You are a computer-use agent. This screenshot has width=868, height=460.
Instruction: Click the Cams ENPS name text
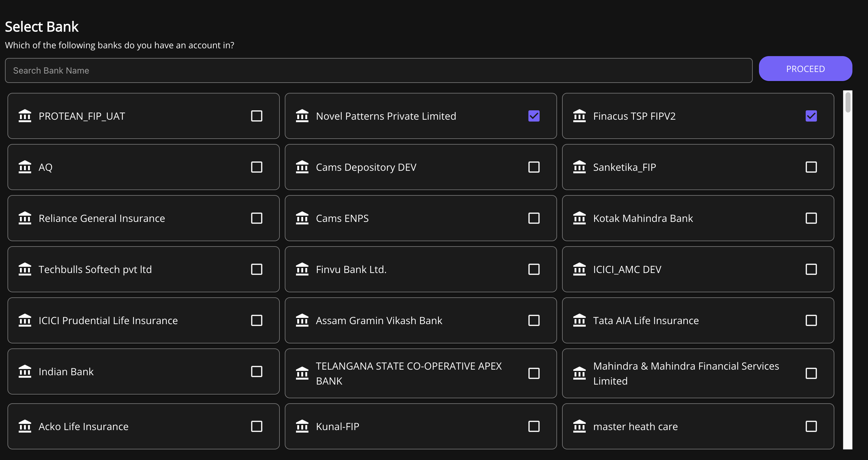tap(342, 218)
